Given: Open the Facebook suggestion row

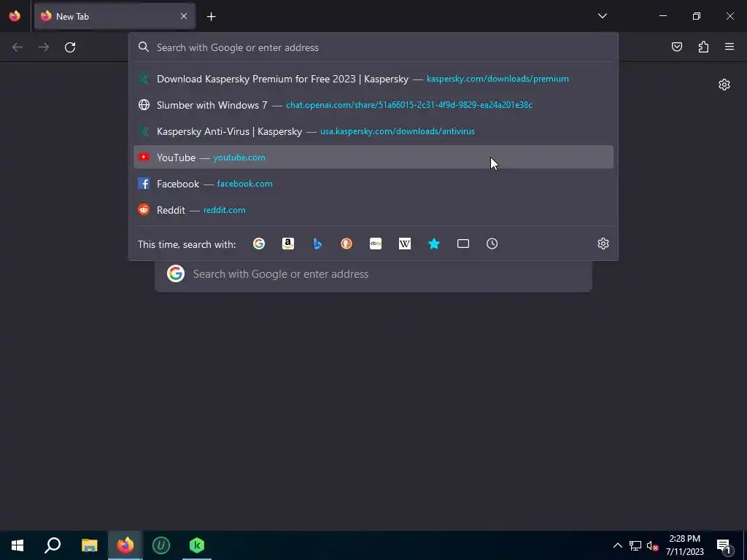Looking at the screenshot, I should [x=373, y=184].
